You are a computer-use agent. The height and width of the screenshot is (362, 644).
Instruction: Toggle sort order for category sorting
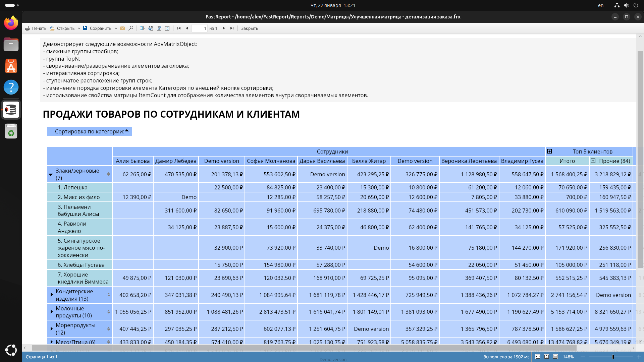pyautogui.click(x=127, y=131)
